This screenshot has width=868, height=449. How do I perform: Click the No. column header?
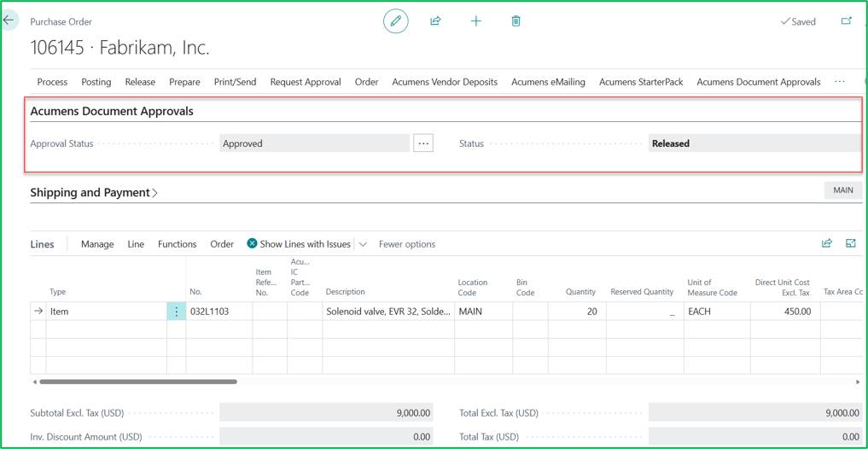(195, 292)
